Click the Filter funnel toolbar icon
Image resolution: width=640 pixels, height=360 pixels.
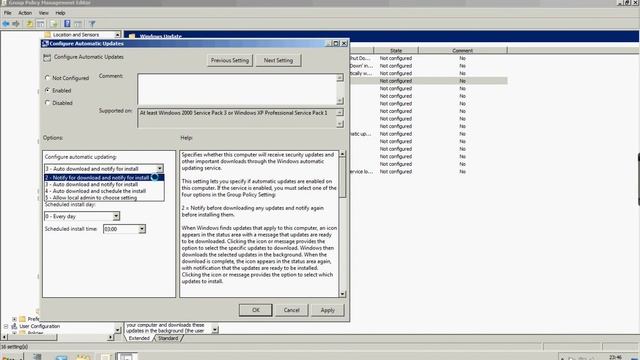coord(92,24)
